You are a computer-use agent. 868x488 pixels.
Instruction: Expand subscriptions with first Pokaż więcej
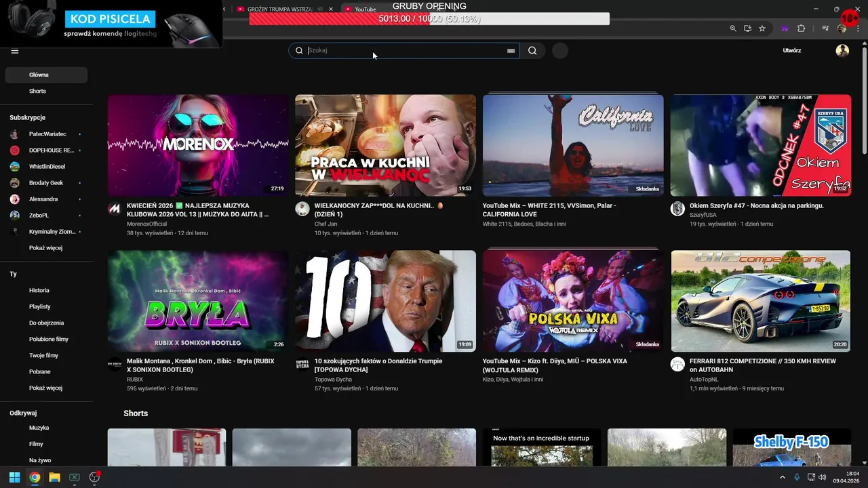click(45, 248)
